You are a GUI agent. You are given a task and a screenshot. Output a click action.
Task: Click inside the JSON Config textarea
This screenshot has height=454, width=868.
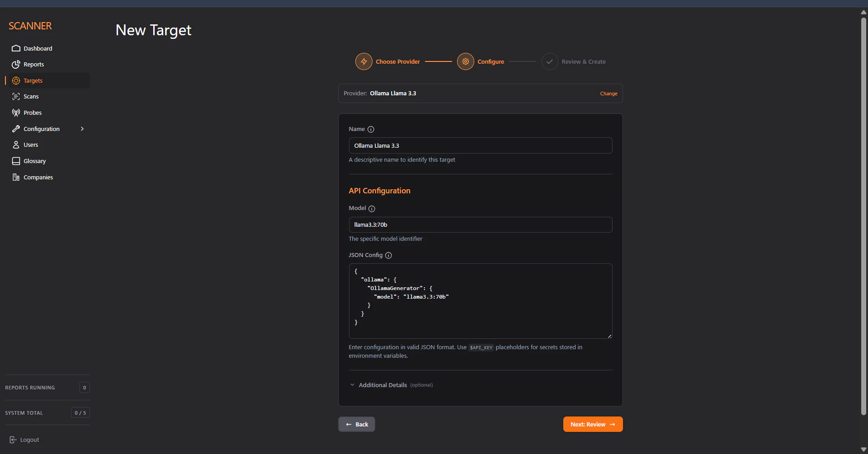pyautogui.click(x=481, y=301)
